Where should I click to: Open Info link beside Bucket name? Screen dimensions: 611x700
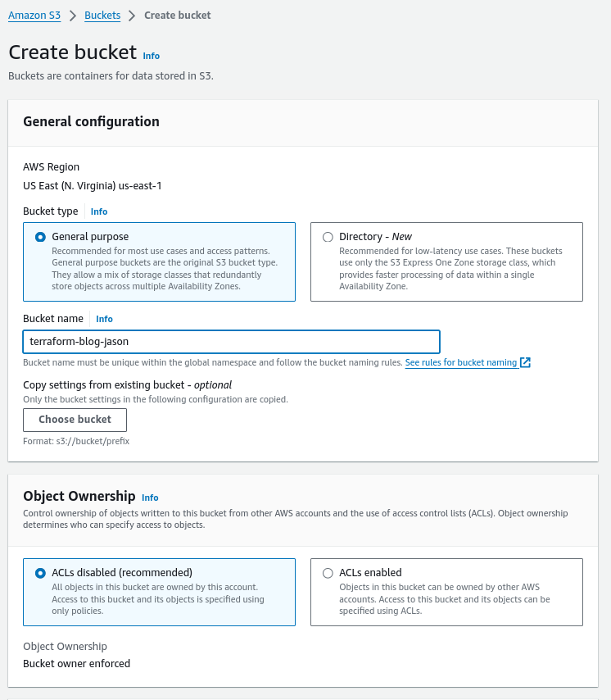104,319
